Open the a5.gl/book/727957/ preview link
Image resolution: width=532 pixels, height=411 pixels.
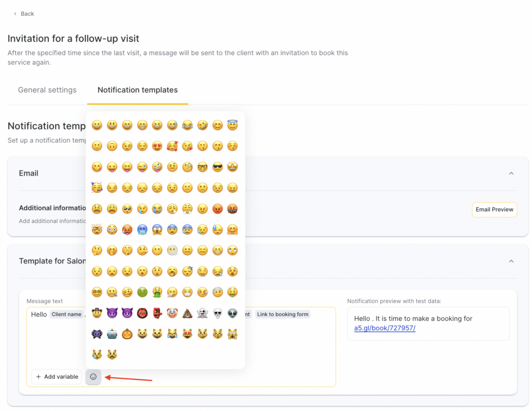(384, 328)
